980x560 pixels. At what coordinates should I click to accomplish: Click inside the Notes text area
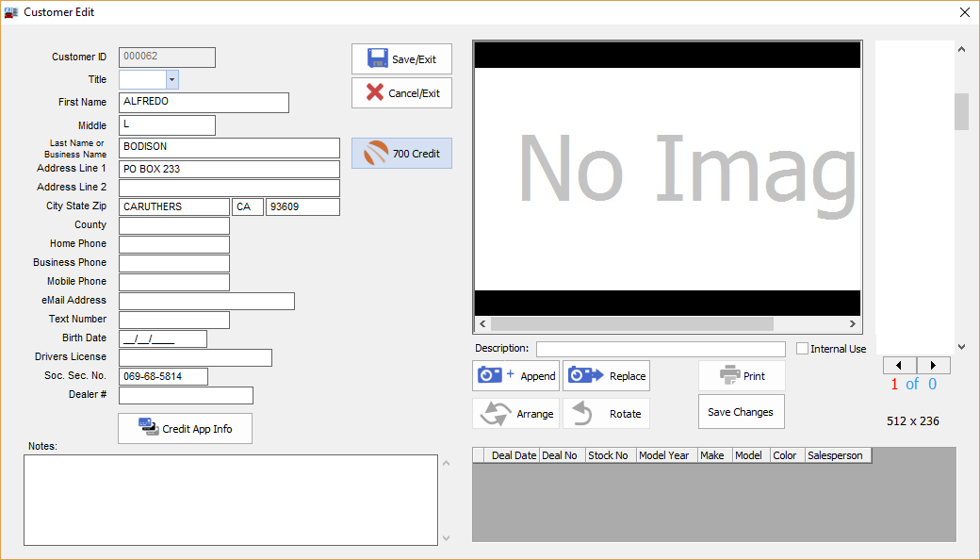pos(231,500)
